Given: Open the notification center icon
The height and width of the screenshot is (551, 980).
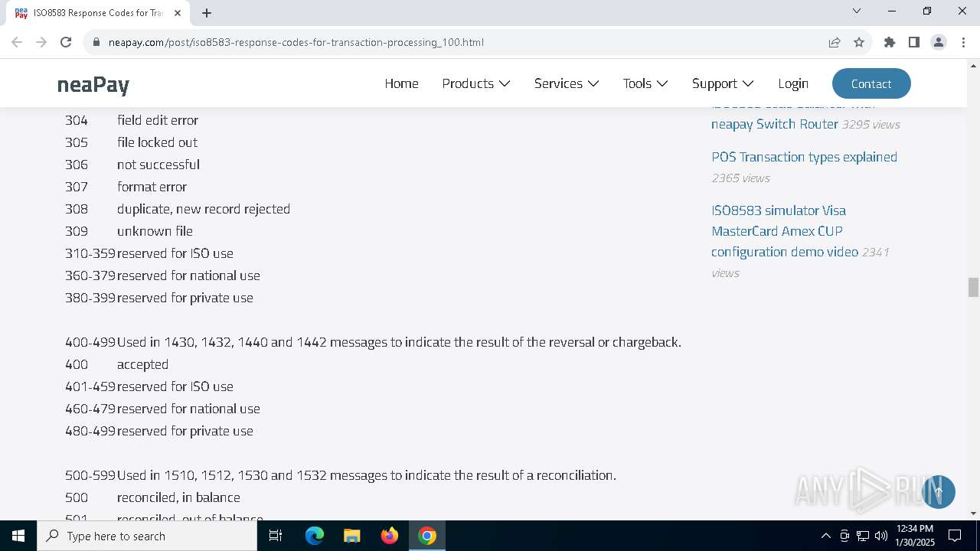Looking at the screenshot, I should [x=955, y=536].
